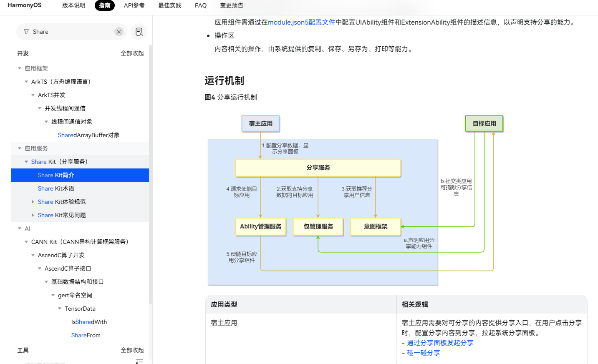Collapse the AI tree node

click(20, 228)
